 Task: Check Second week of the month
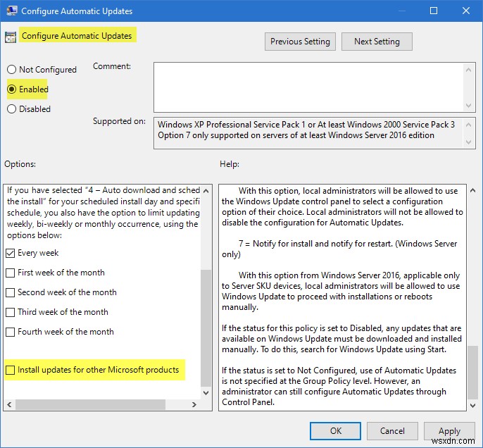[x=10, y=292]
